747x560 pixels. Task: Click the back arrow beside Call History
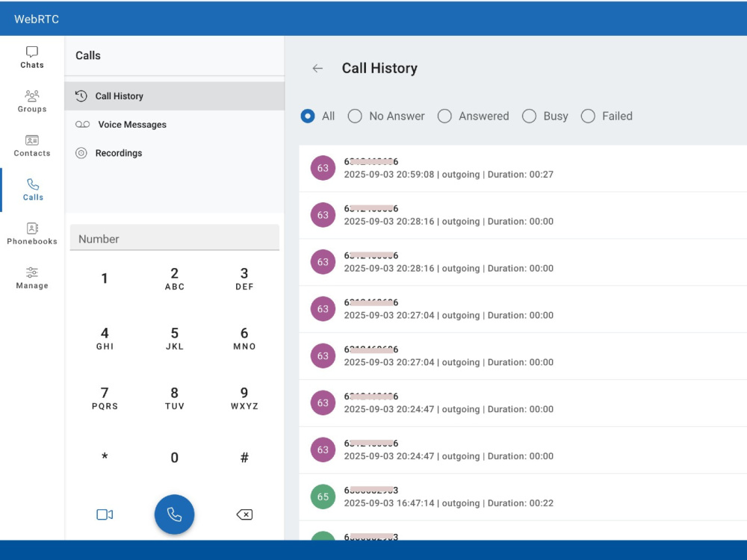317,69
